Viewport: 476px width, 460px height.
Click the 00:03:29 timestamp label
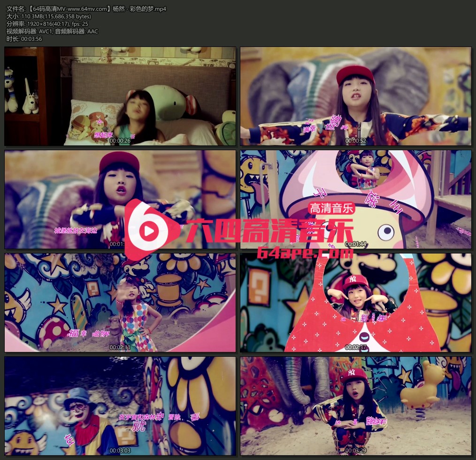[x=355, y=450]
